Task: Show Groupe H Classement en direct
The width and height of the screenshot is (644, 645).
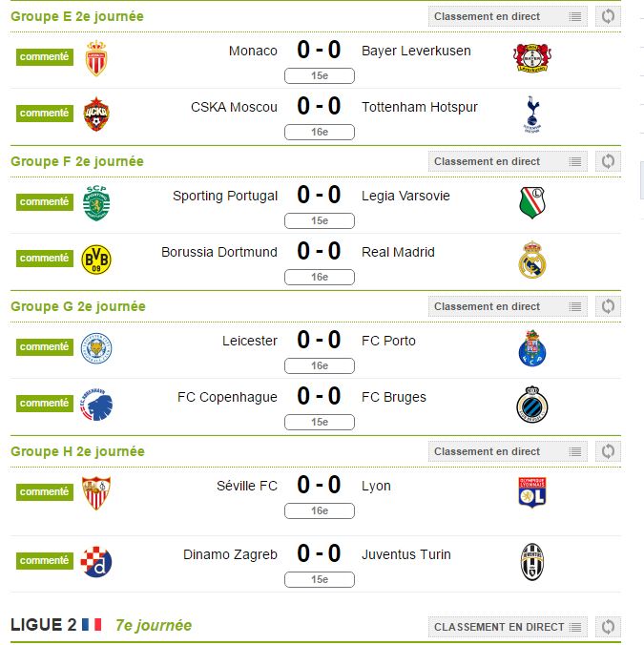Action: click(x=508, y=451)
